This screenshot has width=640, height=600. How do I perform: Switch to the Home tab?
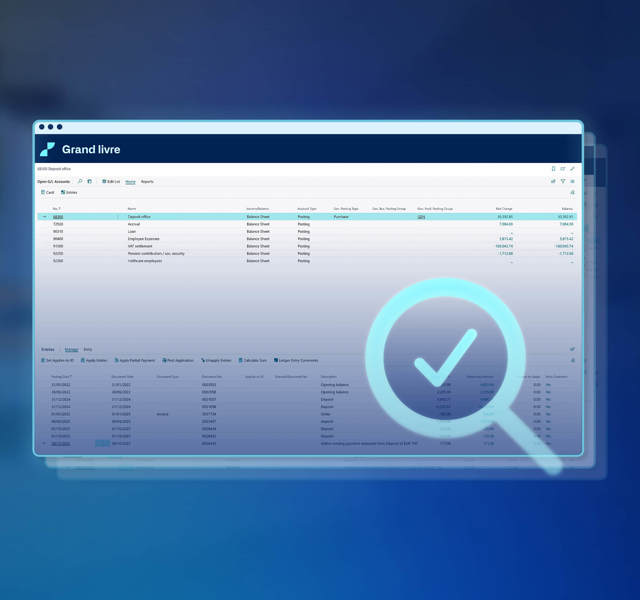[x=131, y=182]
